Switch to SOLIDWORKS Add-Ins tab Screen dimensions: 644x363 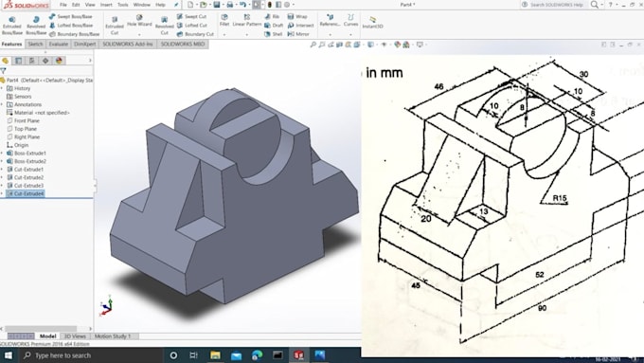coord(128,44)
